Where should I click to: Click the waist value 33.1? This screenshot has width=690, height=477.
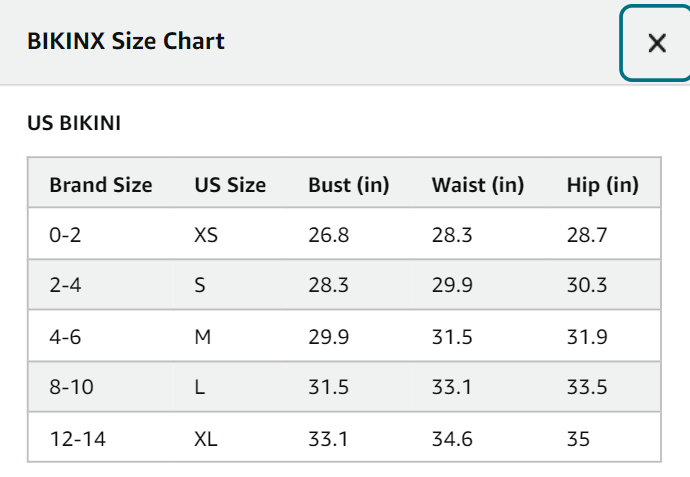pos(451,387)
